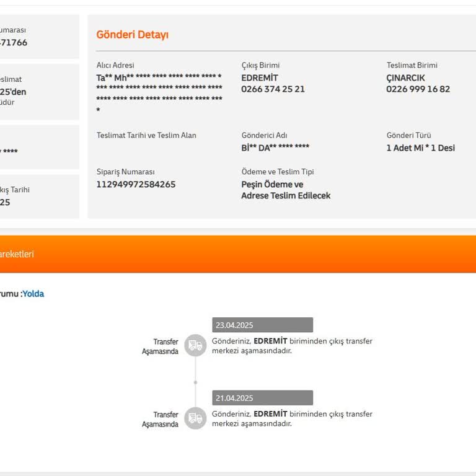Click ÇINARCIK phone number 0226 999 16 82
The width and height of the screenshot is (476, 476).
[x=418, y=89]
